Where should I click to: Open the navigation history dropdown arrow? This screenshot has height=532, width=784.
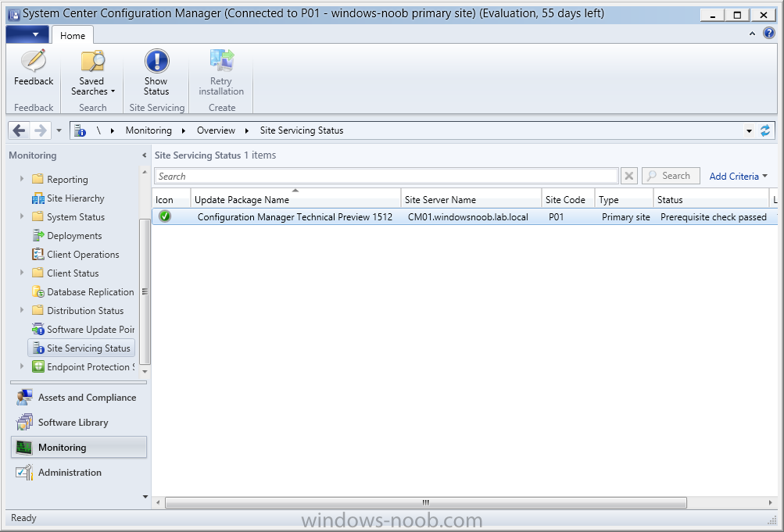59,131
